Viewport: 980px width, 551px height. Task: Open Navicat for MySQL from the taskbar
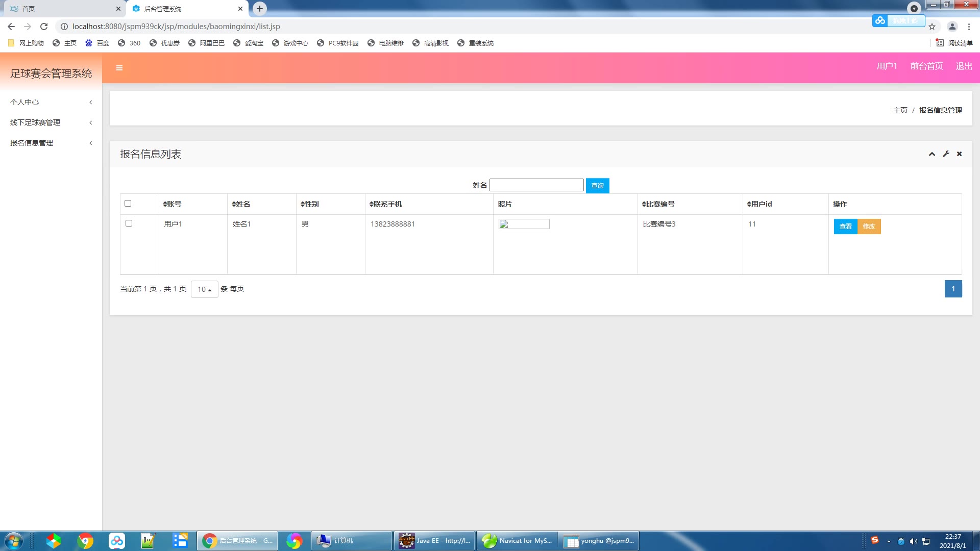[x=517, y=541]
